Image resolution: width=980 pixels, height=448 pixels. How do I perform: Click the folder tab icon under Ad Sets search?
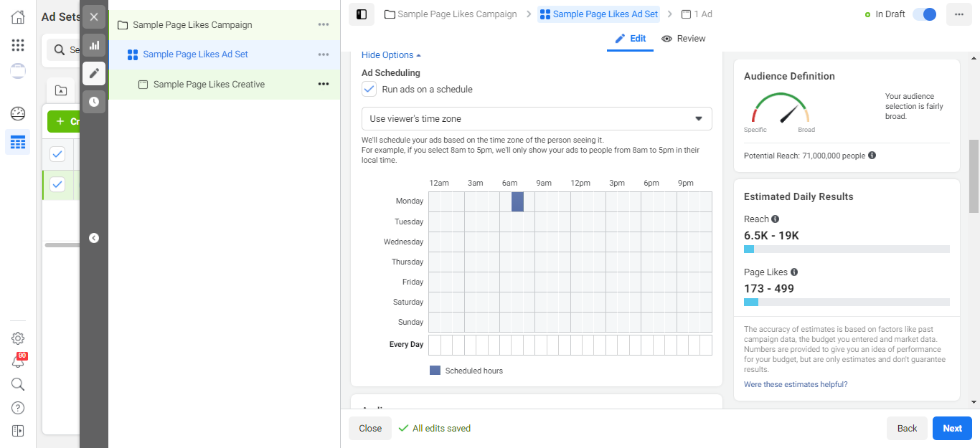click(61, 90)
